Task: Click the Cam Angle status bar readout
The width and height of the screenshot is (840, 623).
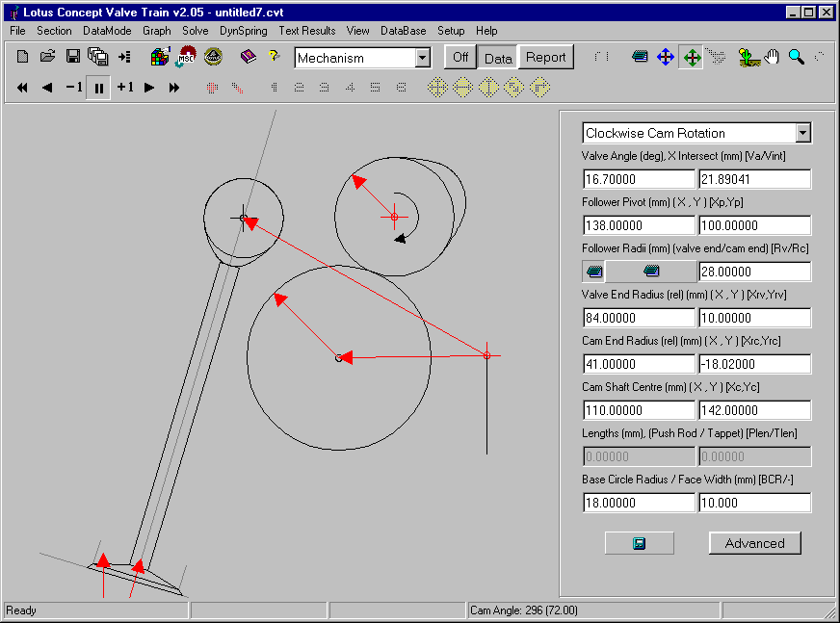Action: click(592, 610)
